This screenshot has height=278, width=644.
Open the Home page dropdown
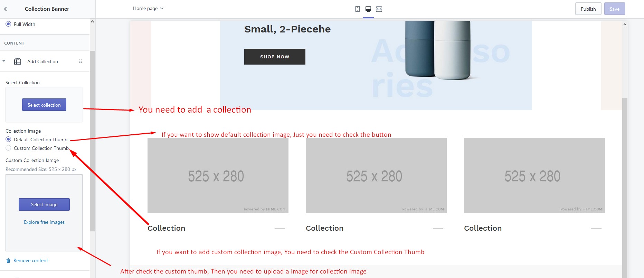(148, 9)
